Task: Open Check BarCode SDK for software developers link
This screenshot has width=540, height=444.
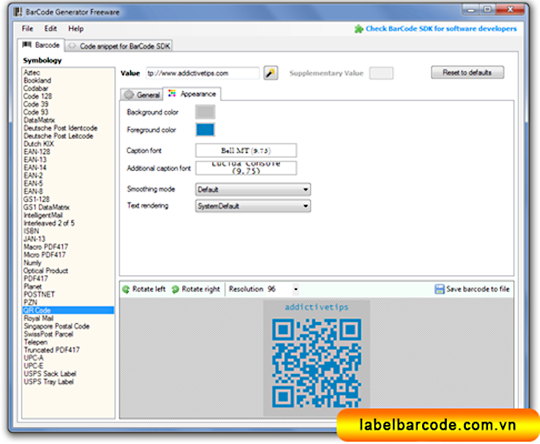Action: click(x=441, y=29)
